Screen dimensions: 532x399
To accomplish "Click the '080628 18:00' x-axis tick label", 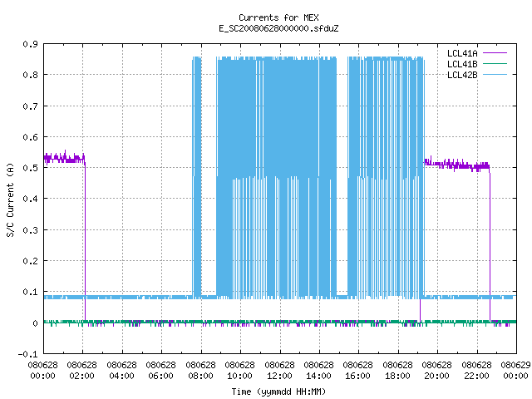I will (397, 371).
